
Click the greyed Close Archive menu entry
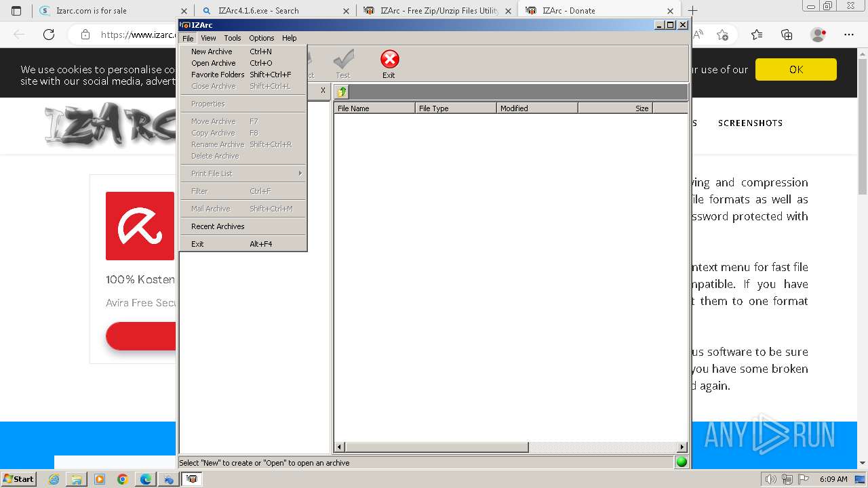[x=243, y=86]
